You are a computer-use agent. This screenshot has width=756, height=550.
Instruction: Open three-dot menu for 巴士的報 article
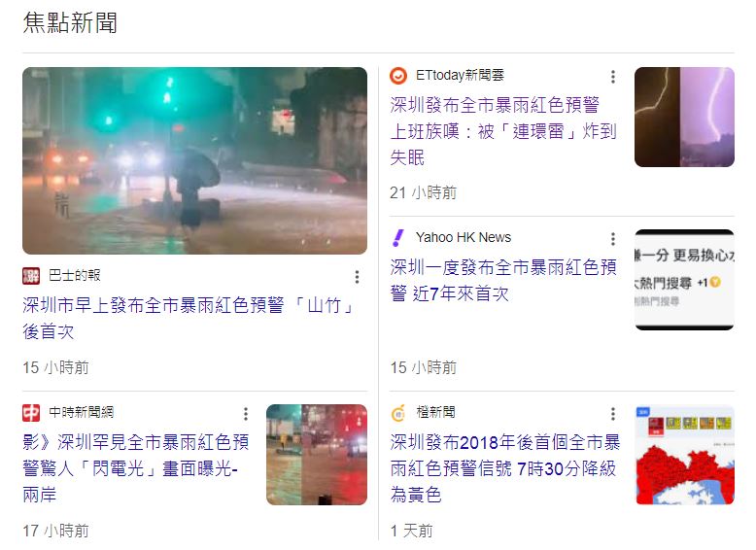tap(357, 277)
